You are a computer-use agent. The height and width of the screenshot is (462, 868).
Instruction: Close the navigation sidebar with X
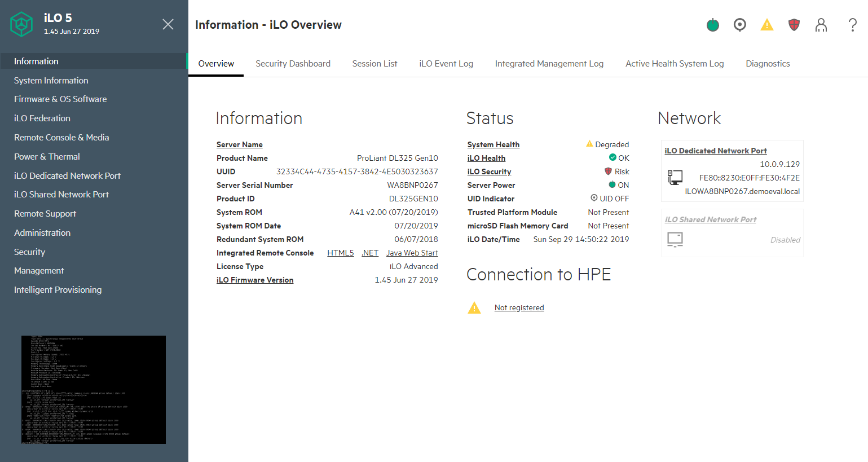pos(168,24)
